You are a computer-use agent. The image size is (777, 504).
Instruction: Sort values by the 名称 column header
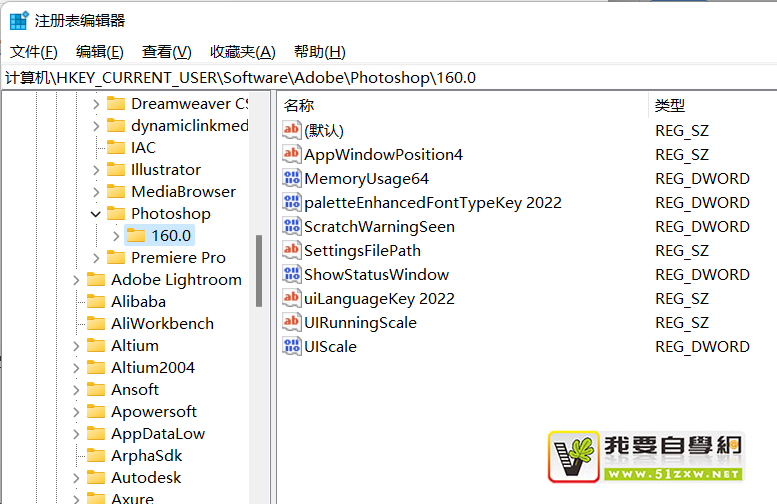pos(300,105)
